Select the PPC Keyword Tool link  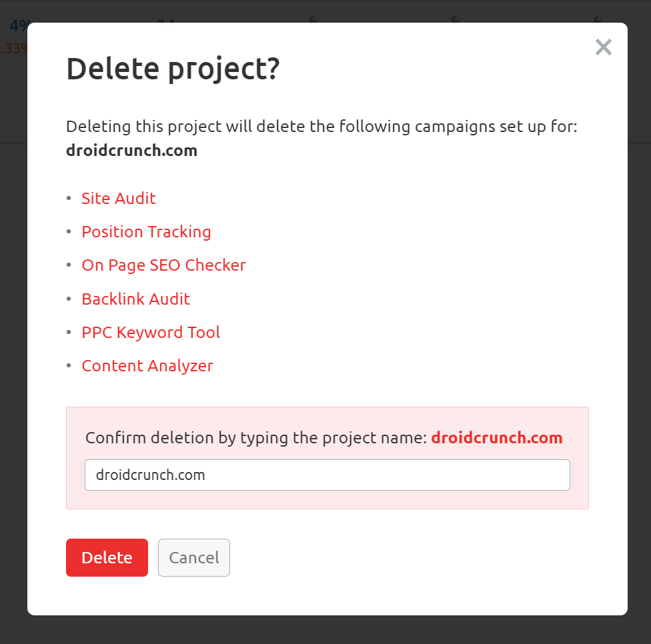pos(151,333)
